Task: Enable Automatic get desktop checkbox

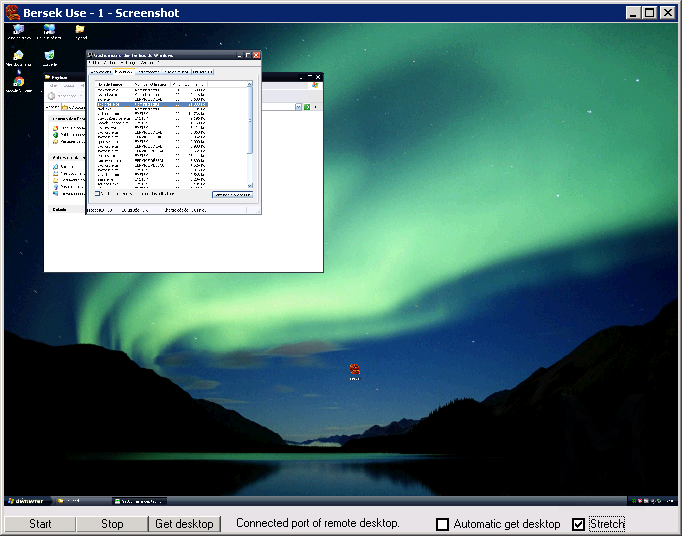Action: (443, 525)
